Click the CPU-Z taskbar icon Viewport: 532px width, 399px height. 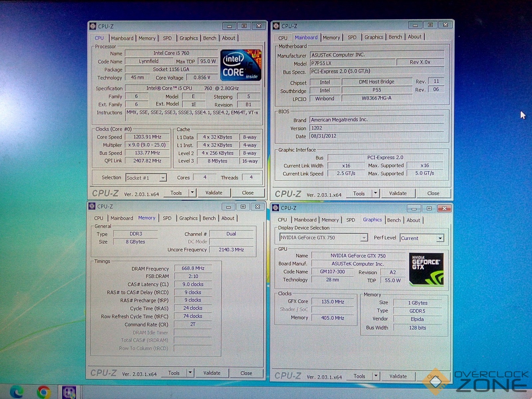69,393
